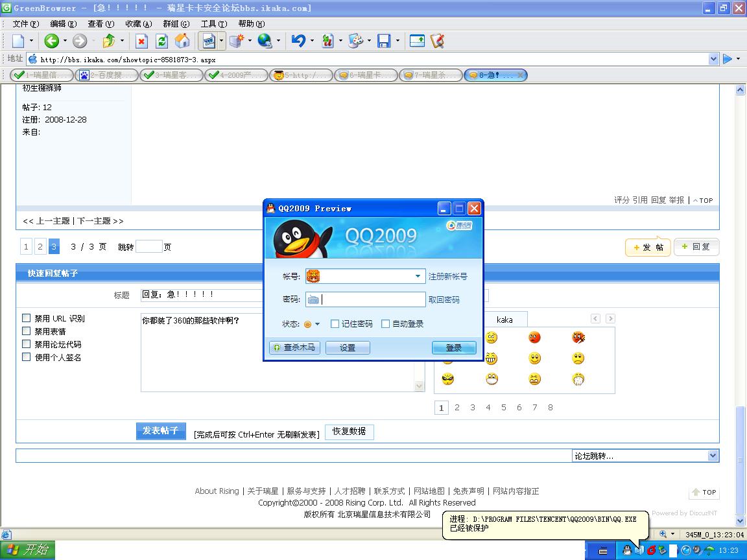The image size is (747, 560).
Task: Enable 记住密码 in the QQ login window
Action: coord(335,324)
